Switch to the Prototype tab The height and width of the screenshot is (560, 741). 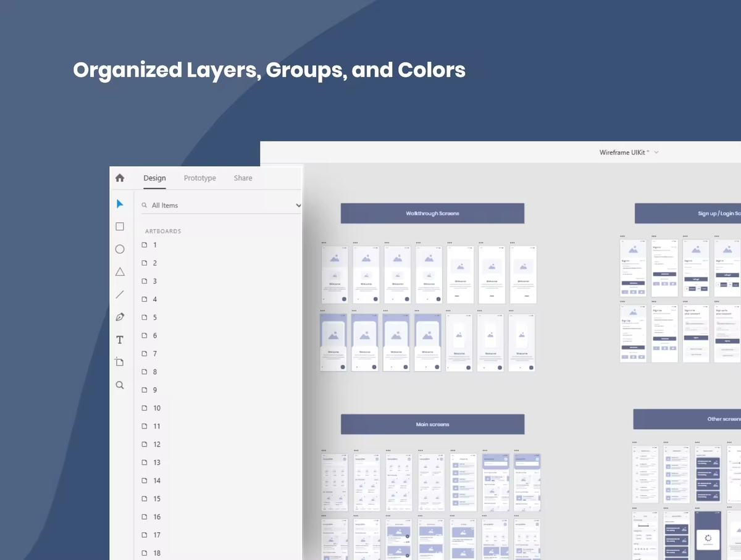pyautogui.click(x=199, y=178)
